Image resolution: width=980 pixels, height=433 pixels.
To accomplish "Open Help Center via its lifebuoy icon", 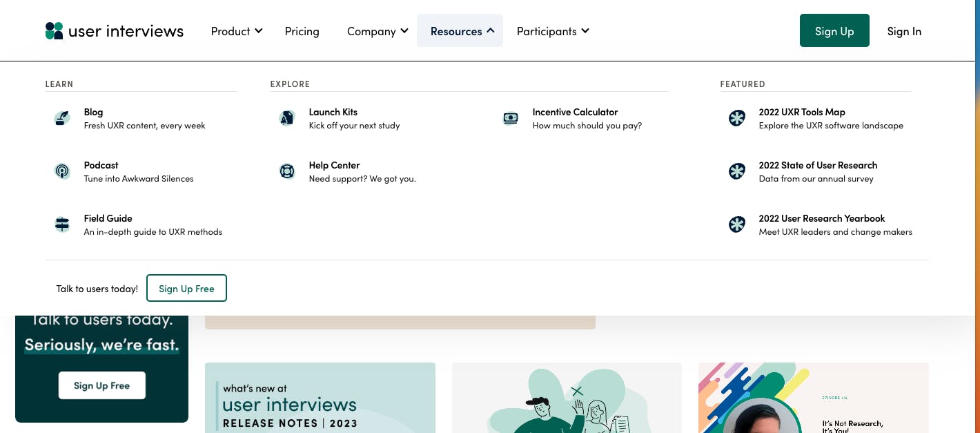I will click(287, 171).
